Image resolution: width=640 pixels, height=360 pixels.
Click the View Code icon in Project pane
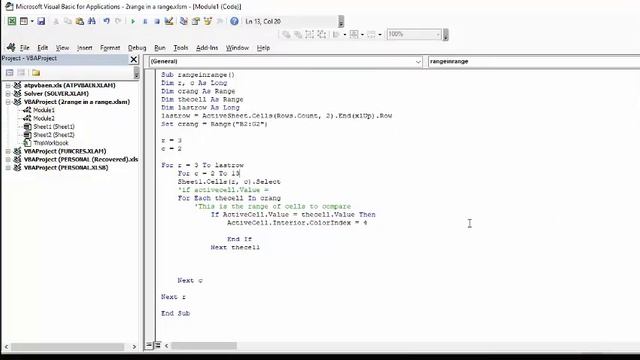[9, 73]
